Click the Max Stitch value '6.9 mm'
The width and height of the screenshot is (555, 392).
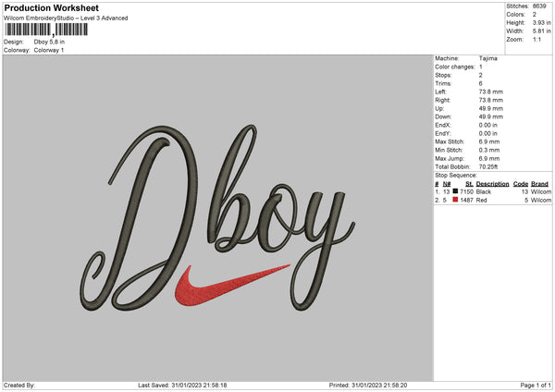[489, 141]
